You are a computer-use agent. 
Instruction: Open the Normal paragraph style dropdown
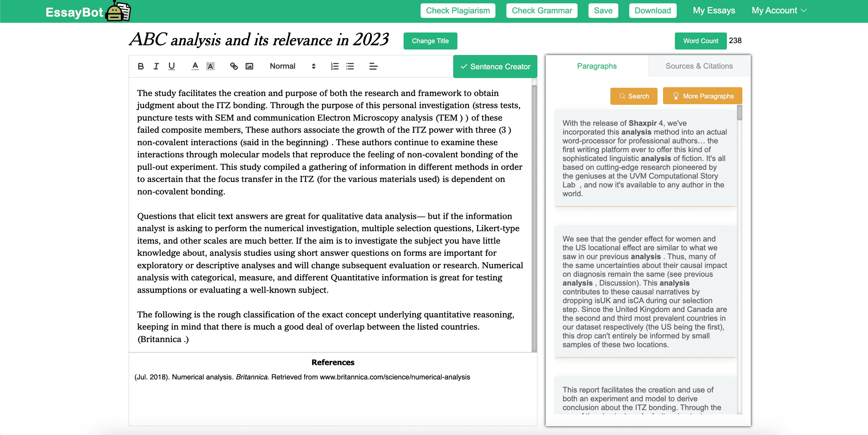click(291, 66)
